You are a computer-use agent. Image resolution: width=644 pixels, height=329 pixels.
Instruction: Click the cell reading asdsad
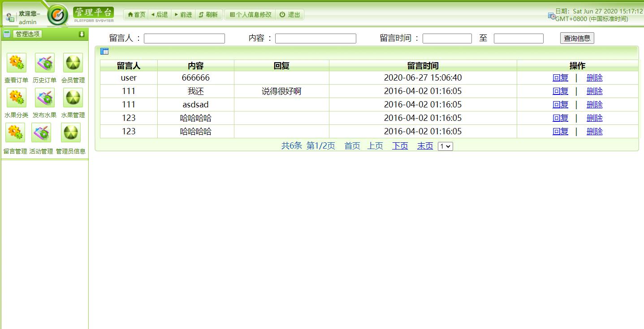[x=196, y=105]
